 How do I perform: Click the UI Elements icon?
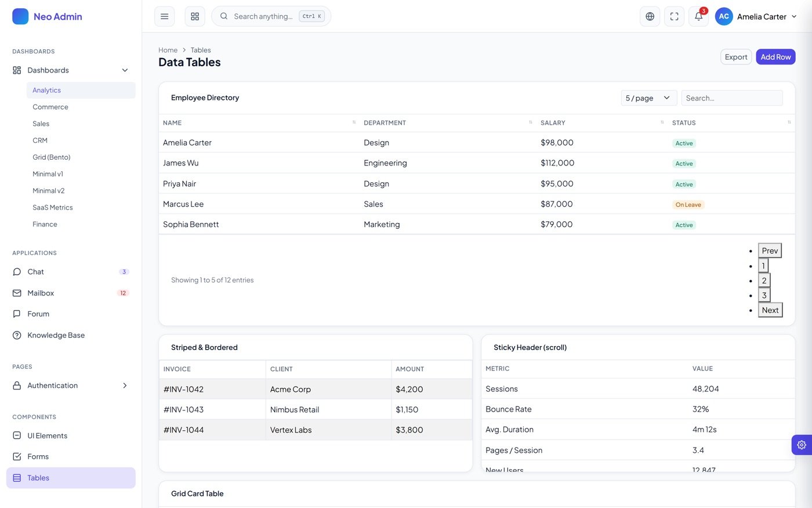17,435
